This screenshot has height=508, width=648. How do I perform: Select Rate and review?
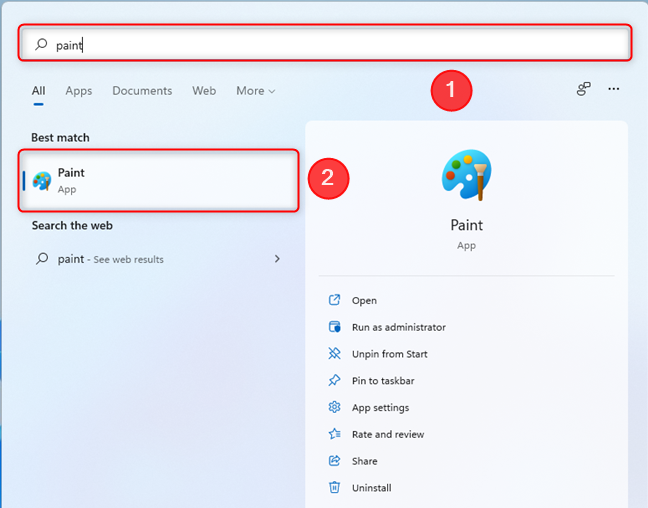pyautogui.click(x=388, y=434)
